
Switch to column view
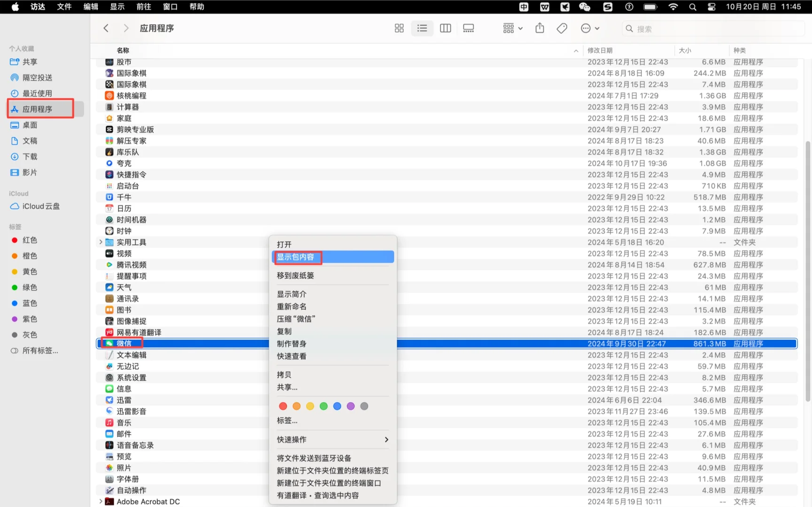(445, 28)
